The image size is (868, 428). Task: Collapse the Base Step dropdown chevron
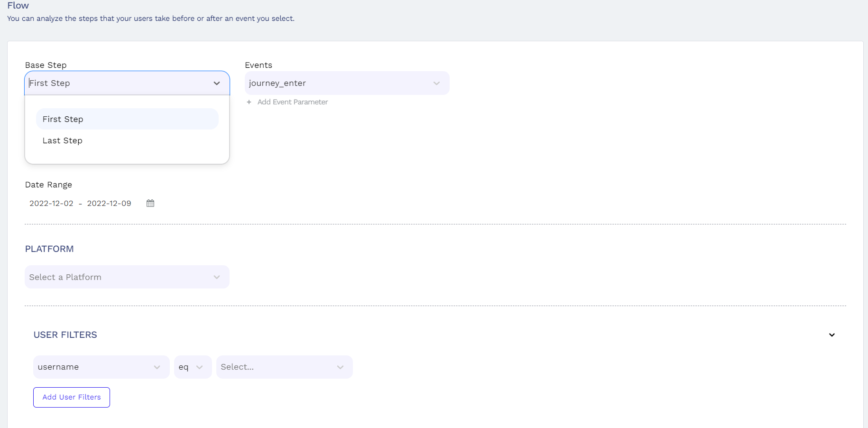click(x=217, y=83)
